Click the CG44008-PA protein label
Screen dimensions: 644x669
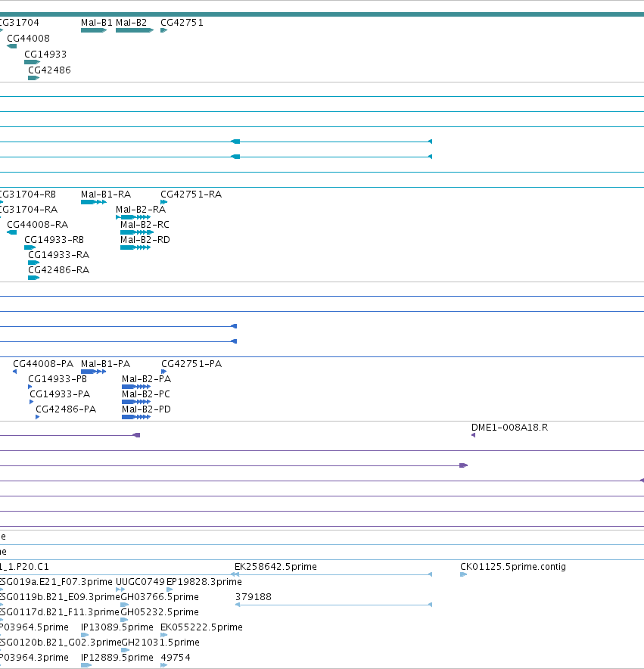click(x=43, y=364)
